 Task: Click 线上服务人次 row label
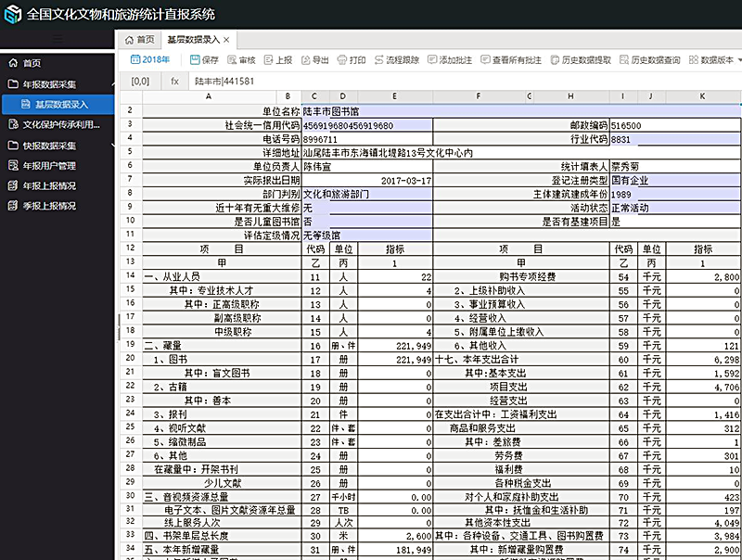click(192, 523)
